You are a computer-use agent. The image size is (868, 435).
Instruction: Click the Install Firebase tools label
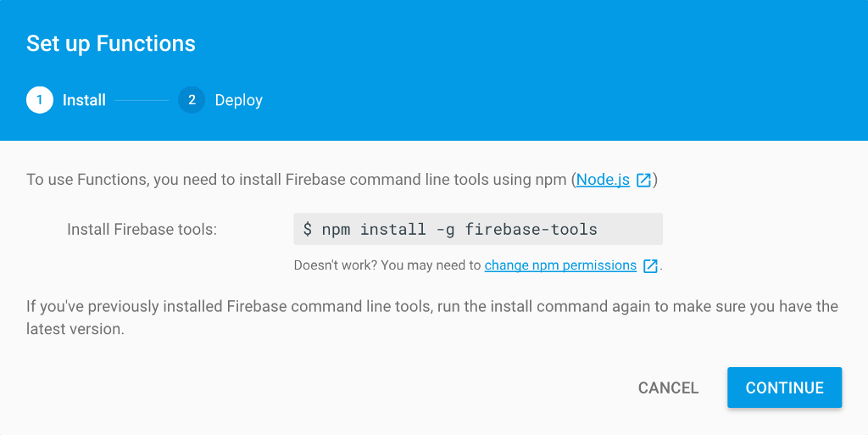[142, 229]
